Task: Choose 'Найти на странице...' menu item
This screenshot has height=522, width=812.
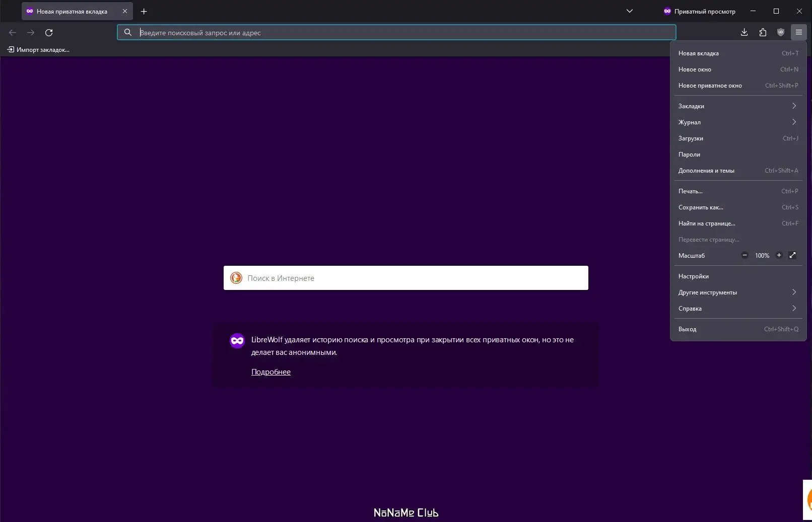Action: coord(738,223)
